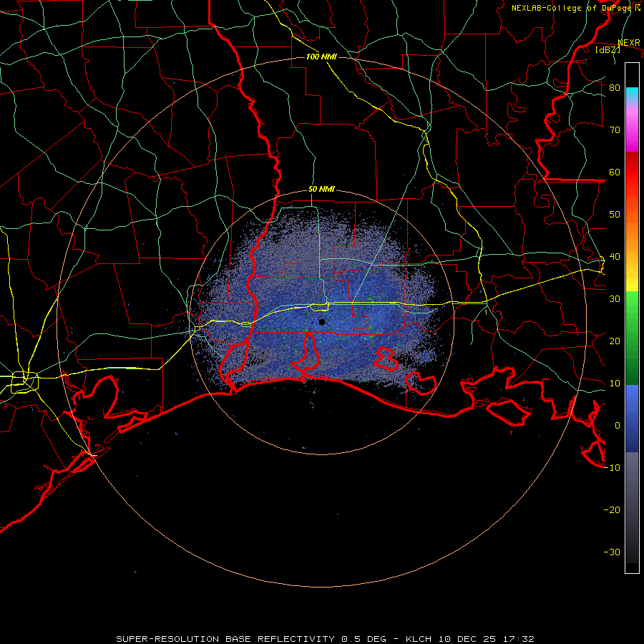
Task: Click the -20 value on the dBZ scale
Action: (x=612, y=509)
